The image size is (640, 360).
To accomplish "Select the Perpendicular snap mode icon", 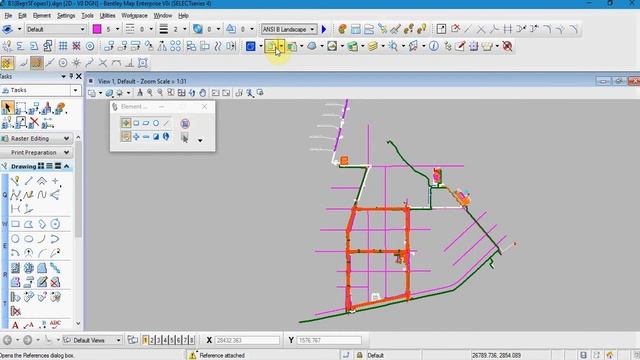I will click(130, 63).
